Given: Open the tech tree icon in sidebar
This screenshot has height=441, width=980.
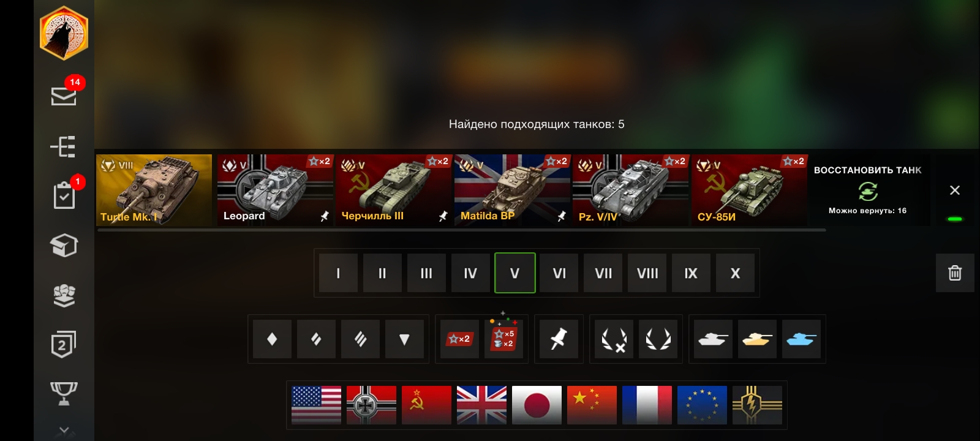Looking at the screenshot, I should 63,146.
